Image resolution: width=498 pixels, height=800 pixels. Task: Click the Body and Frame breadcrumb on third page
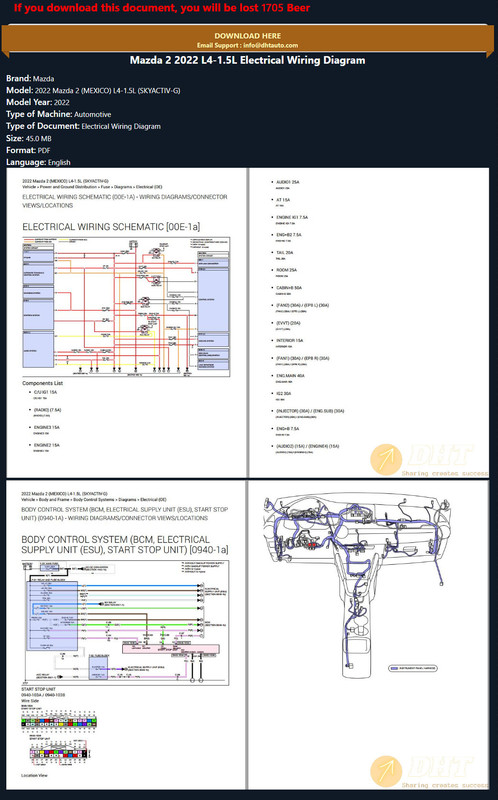tap(94, 500)
